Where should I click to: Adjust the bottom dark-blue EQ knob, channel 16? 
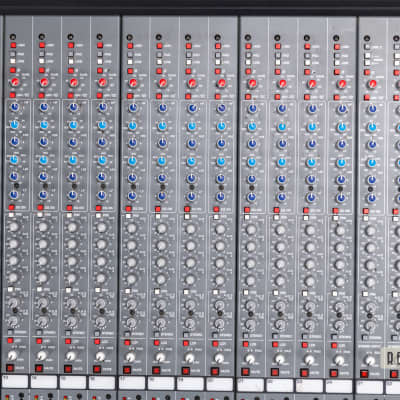pyautogui.click(x=102, y=195)
